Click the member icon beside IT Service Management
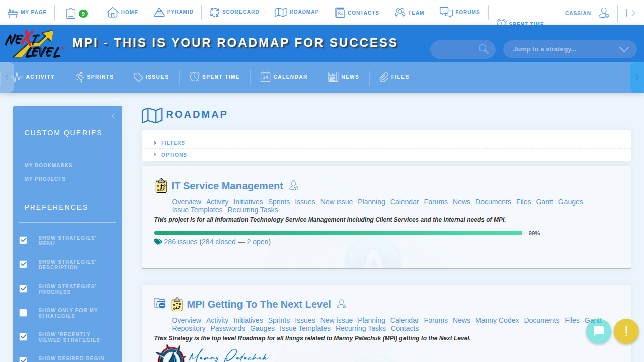The height and width of the screenshot is (362, 644). click(294, 186)
